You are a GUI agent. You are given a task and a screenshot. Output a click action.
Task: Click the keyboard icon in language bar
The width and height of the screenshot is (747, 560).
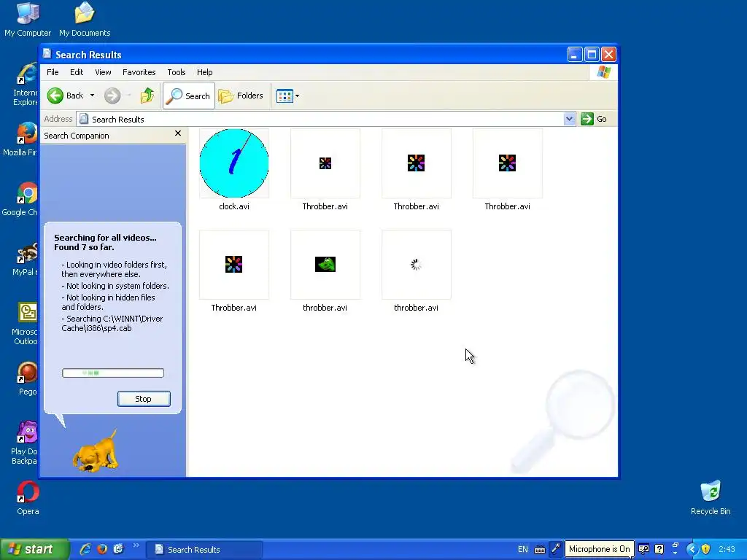tap(540, 550)
